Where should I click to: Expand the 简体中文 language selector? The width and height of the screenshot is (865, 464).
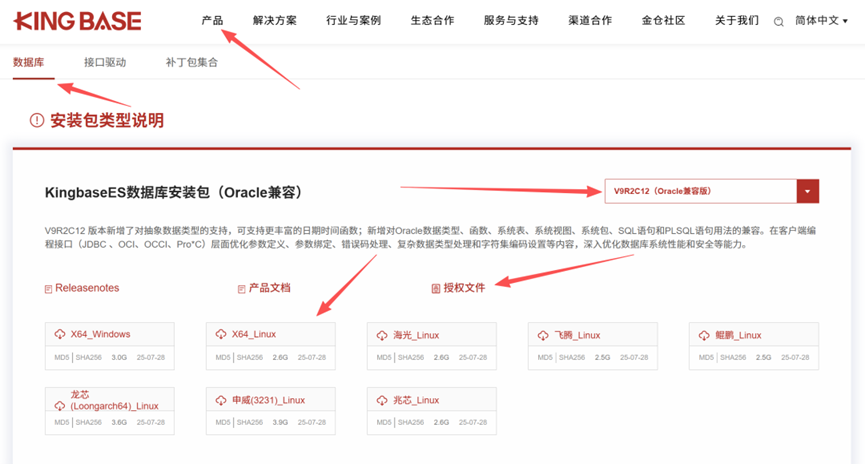click(x=821, y=20)
